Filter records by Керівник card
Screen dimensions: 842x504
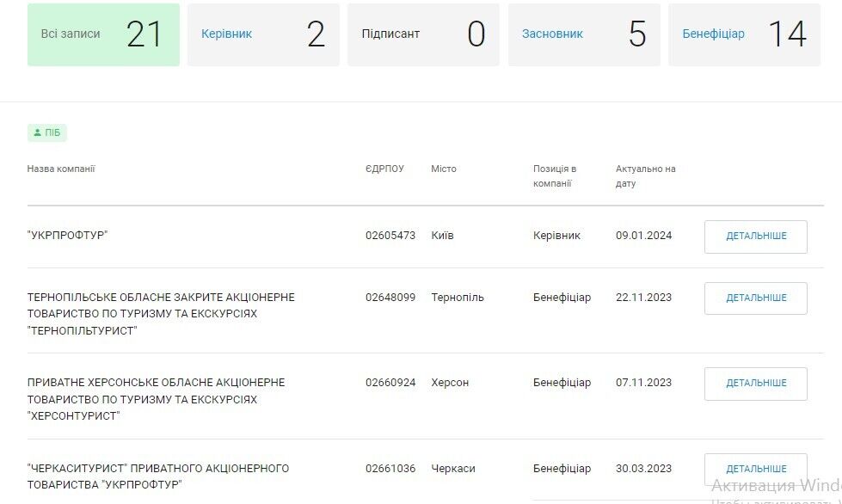(263, 35)
